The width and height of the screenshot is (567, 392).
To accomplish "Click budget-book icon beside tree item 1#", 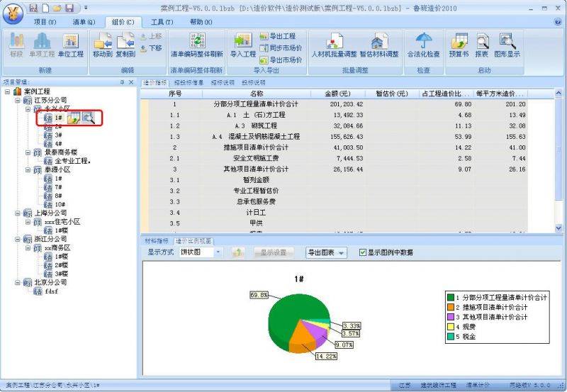I will [x=74, y=118].
